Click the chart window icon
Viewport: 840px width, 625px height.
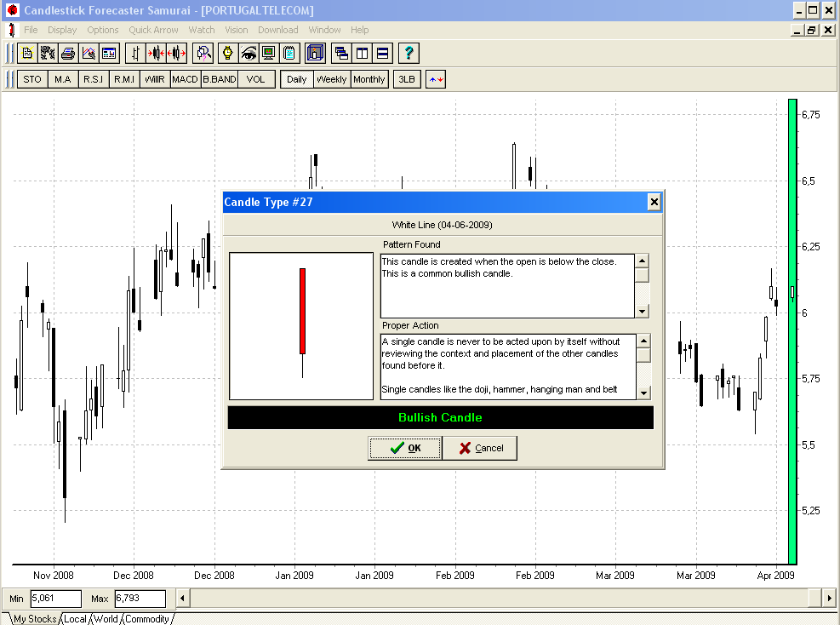click(x=109, y=53)
